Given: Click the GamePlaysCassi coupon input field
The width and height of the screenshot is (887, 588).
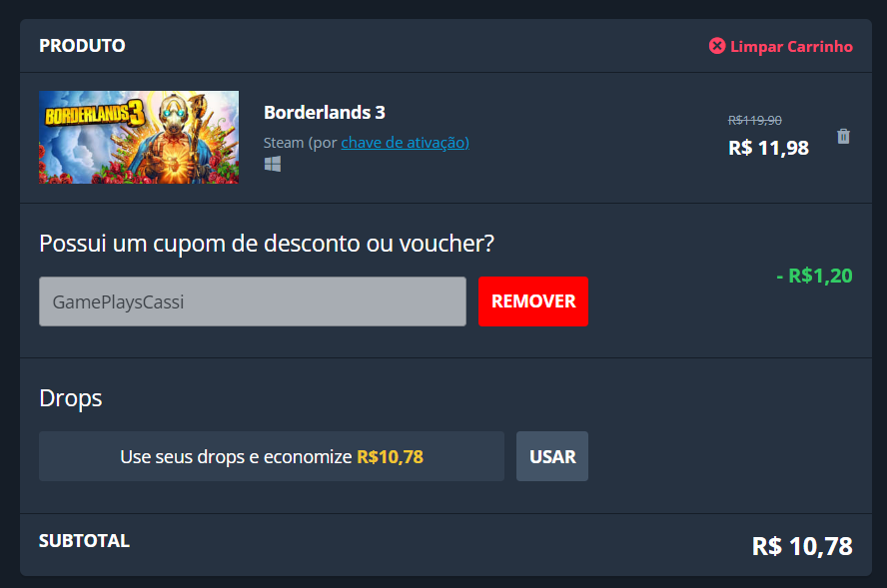Looking at the screenshot, I should tap(253, 301).
